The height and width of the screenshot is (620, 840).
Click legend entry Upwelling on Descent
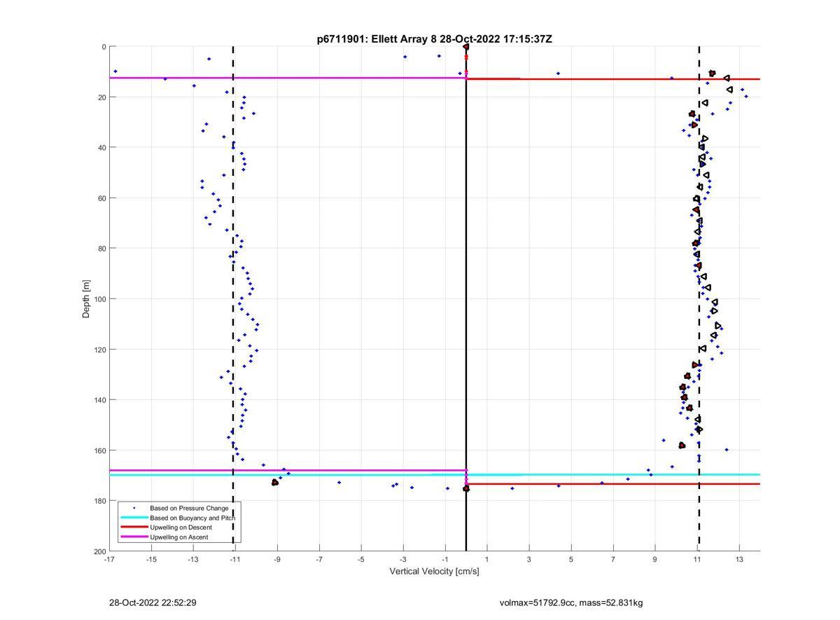click(x=181, y=527)
